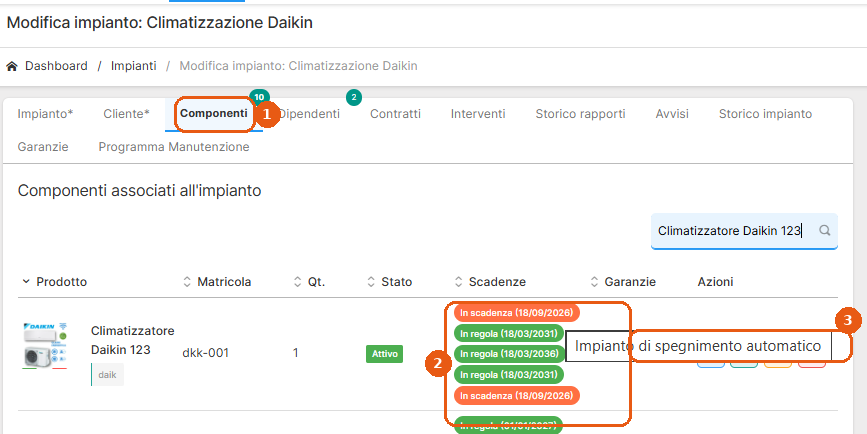This screenshot has width=867, height=434.
Task: Click the sort chevron beside Prodotto header
Action: coord(25,281)
